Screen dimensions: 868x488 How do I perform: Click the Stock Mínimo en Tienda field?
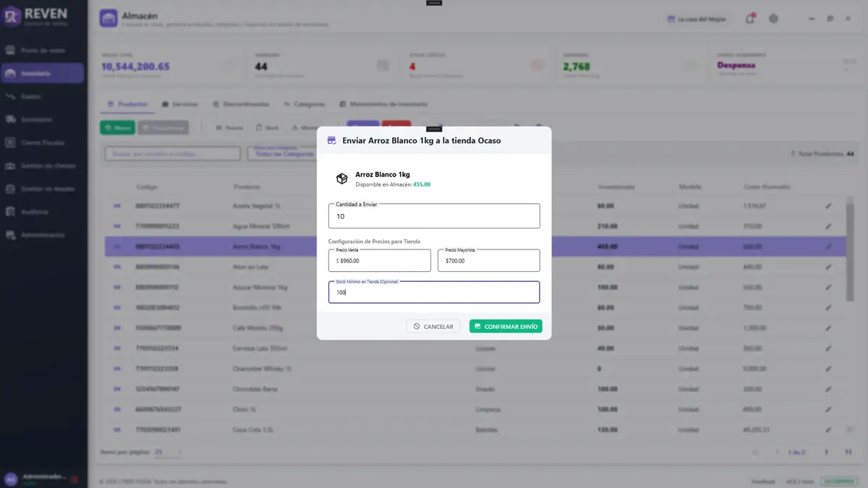coord(434,292)
